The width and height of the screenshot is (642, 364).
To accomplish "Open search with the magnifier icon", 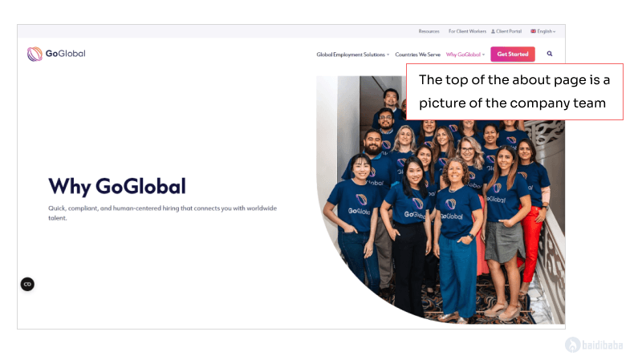I will pos(550,55).
